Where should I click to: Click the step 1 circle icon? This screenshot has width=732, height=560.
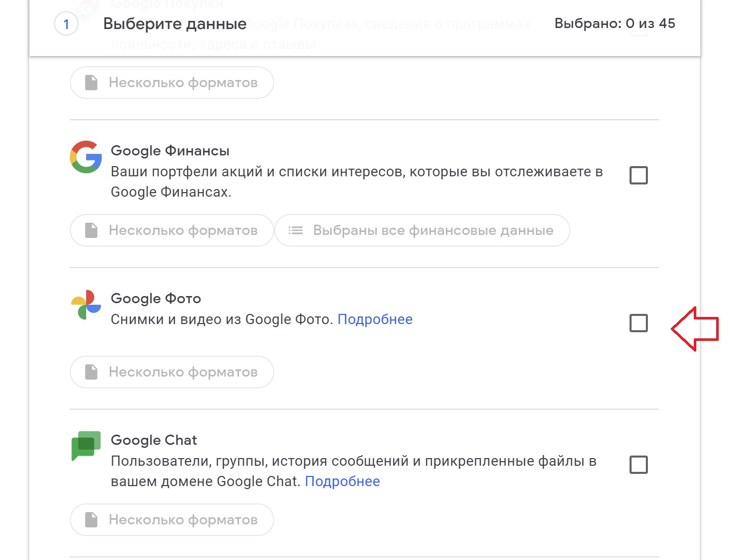click(66, 24)
